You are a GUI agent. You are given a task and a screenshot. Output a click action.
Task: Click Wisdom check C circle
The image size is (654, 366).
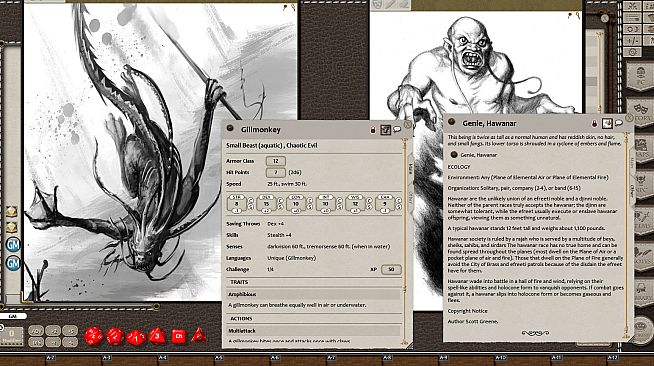369,201
